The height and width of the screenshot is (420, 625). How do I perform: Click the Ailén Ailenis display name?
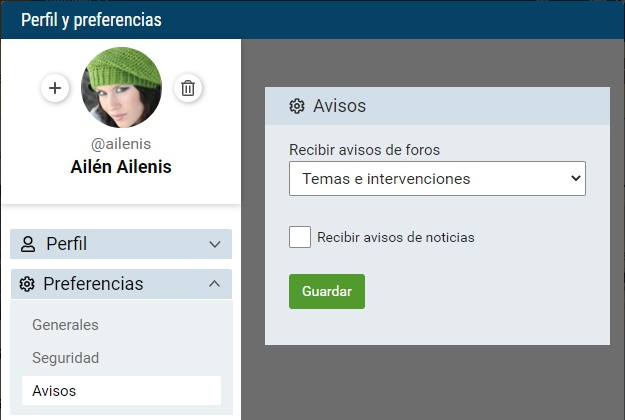point(121,167)
